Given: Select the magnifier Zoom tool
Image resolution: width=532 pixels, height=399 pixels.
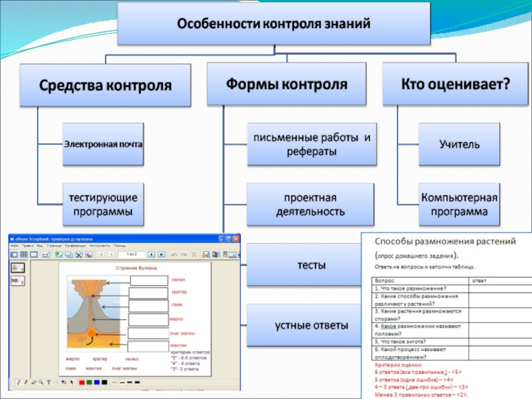Looking at the screenshot, I should click(41, 382).
